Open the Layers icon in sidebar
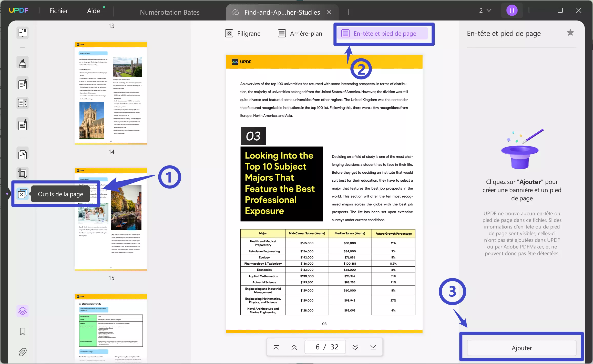 [23, 311]
